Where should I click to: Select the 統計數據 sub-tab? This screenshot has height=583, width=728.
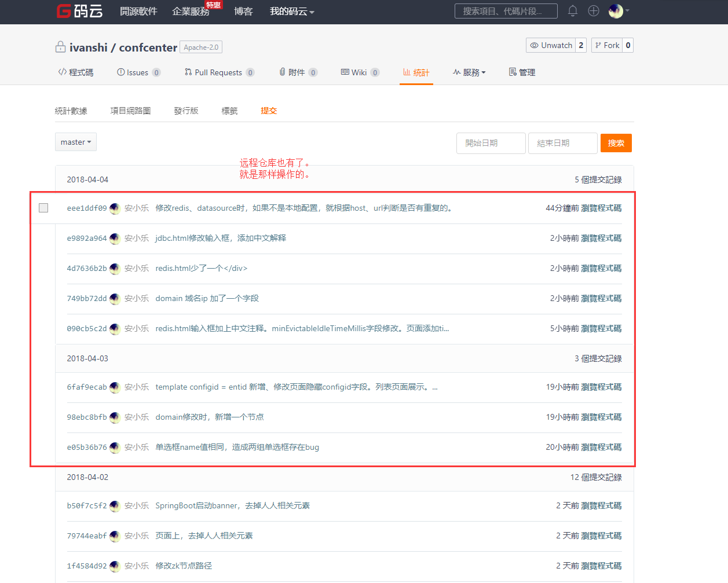(x=71, y=111)
